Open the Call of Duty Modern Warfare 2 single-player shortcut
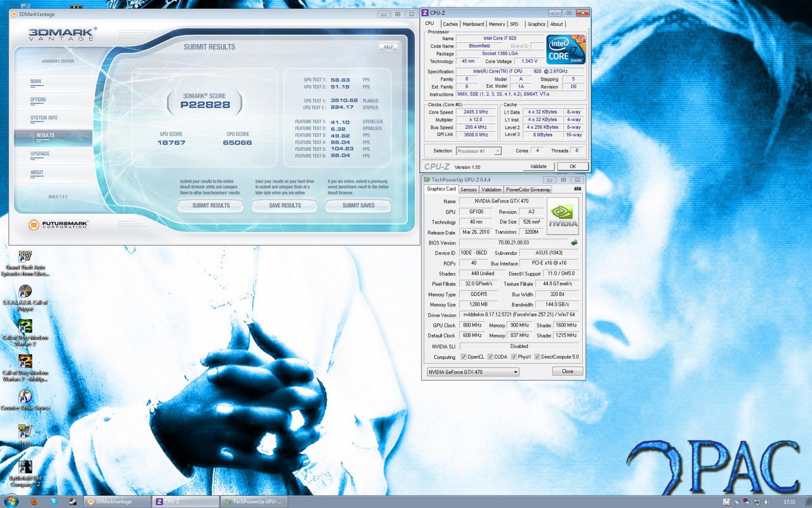 (x=25, y=333)
